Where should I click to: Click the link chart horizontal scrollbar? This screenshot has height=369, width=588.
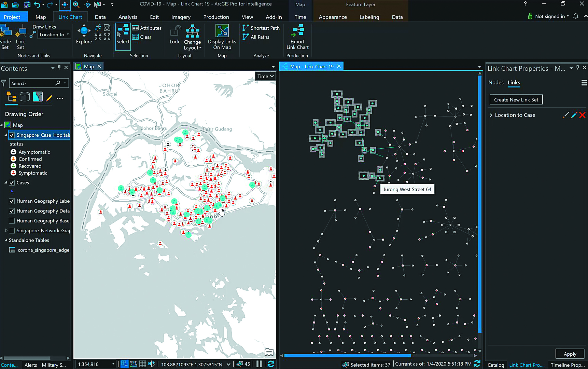(x=348, y=356)
